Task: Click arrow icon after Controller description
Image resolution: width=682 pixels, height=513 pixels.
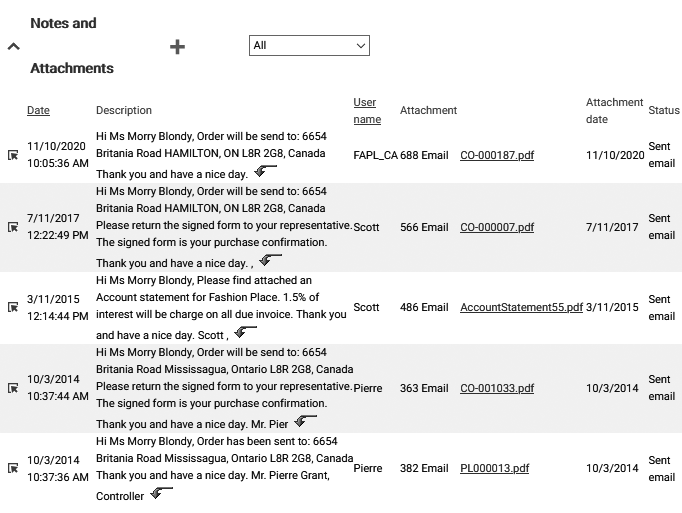Action: point(161,494)
